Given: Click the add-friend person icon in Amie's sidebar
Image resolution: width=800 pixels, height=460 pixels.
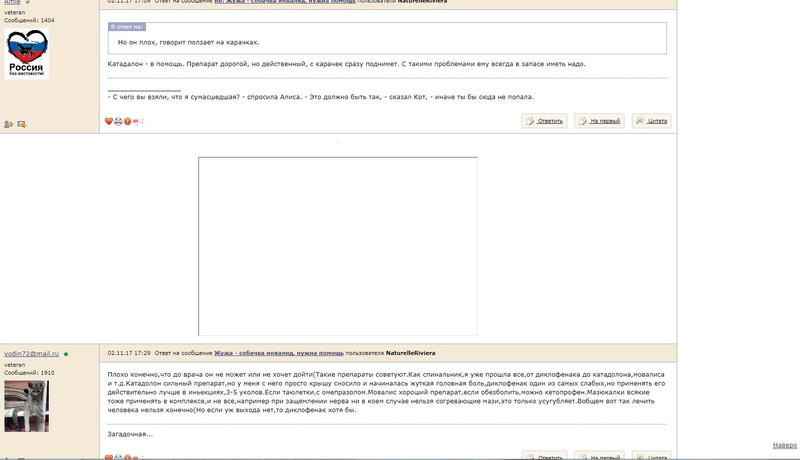Looking at the screenshot, I should [9, 124].
